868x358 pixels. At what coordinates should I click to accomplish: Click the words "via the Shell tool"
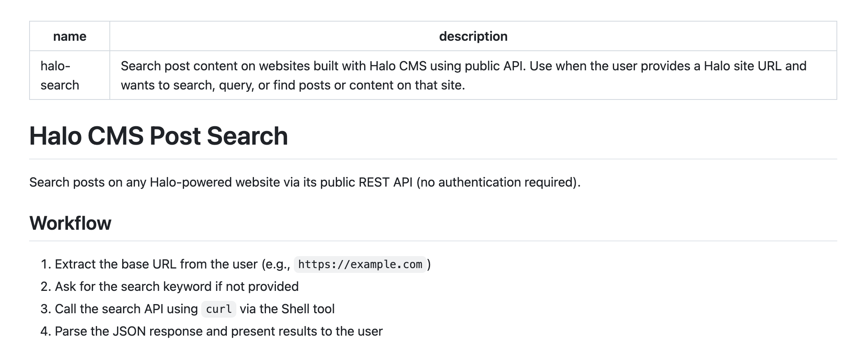(x=287, y=309)
